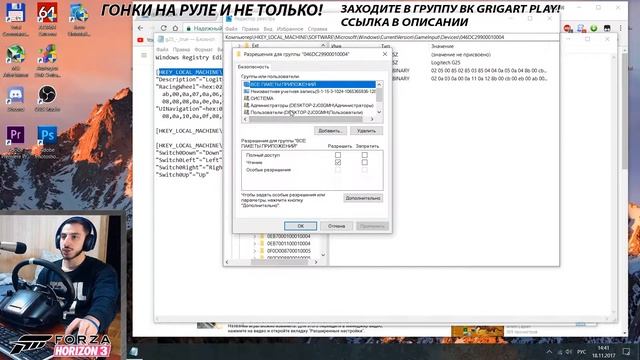The height and width of the screenshot is (360, 640).
Task: Click the Отмена button
Action: (336, 226)
